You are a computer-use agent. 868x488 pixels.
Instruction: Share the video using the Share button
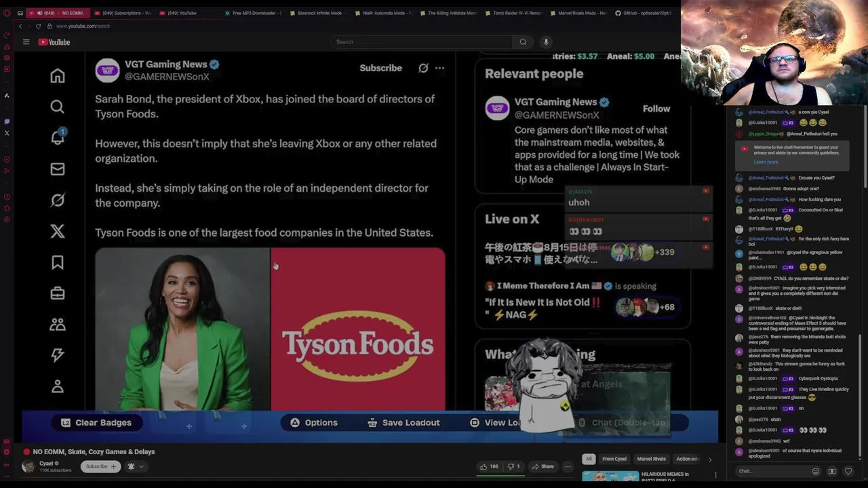pyautogui.click(x=542, y=466)
